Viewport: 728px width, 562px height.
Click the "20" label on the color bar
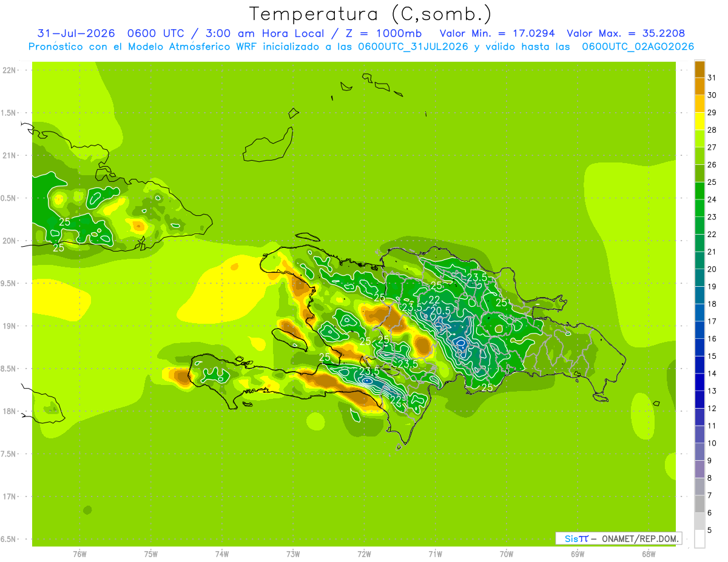point(712,269)
